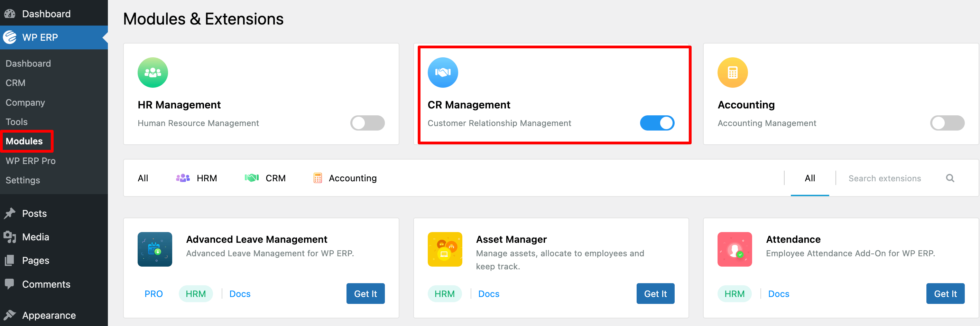
Task: Click HRM tag on Advanced Leave Management
Action: (195, 294)
